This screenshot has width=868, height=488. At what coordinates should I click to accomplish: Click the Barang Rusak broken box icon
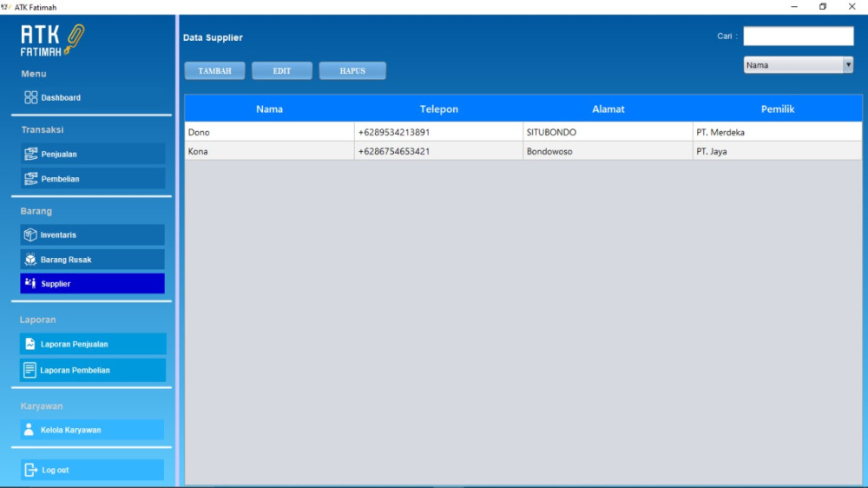pyautogui.click(x=30, y=260)
